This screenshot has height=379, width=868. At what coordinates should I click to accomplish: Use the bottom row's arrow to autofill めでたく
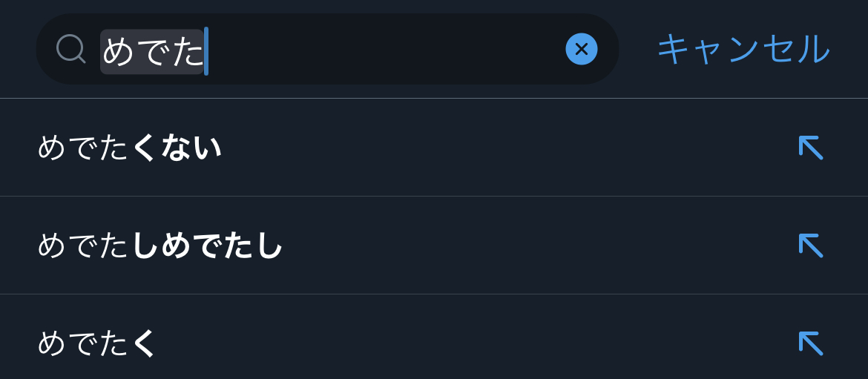pyautogui.click(x=811, y=343)
